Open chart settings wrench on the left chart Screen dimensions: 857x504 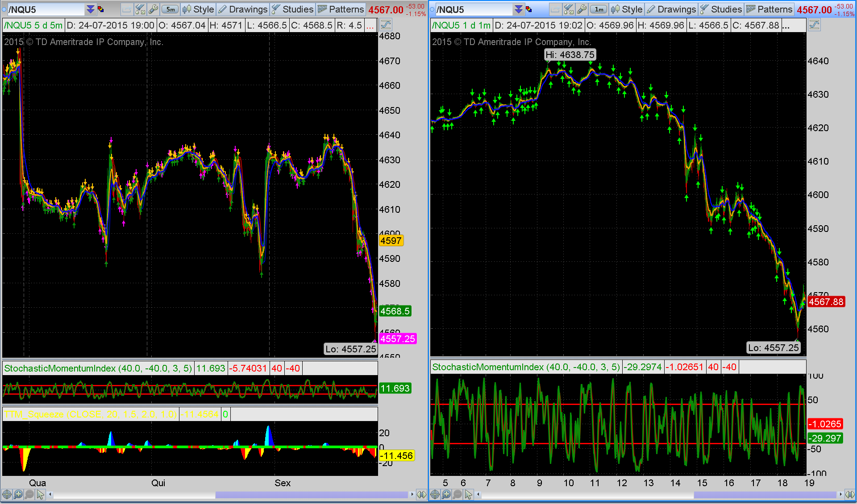pos(153,9)
